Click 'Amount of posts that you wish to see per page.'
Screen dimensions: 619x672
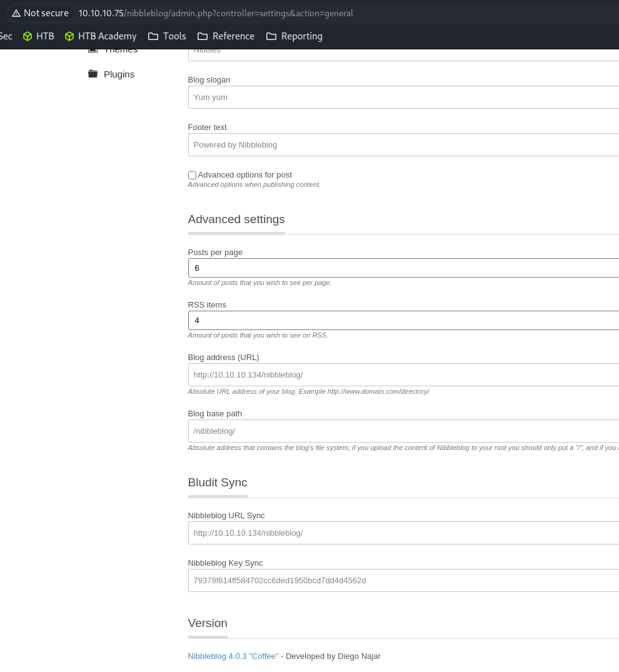pyautogui.click(x=259, y=283)
